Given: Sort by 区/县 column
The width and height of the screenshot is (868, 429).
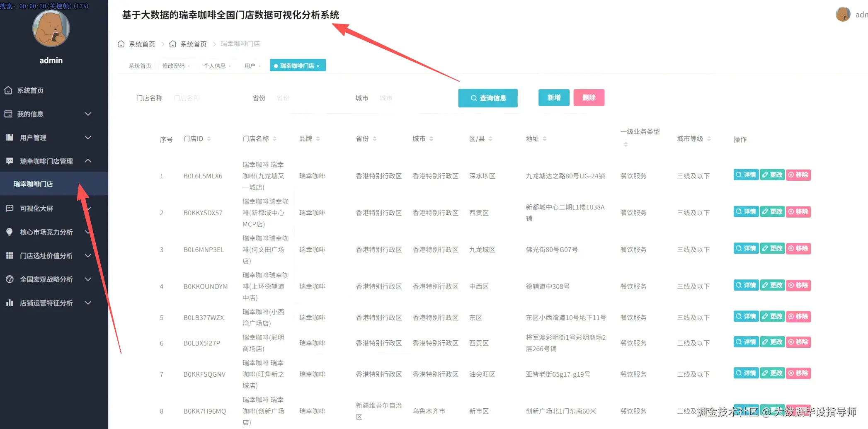Looking at the screenshot, I should pyautogui.click(x=490, y=139).
